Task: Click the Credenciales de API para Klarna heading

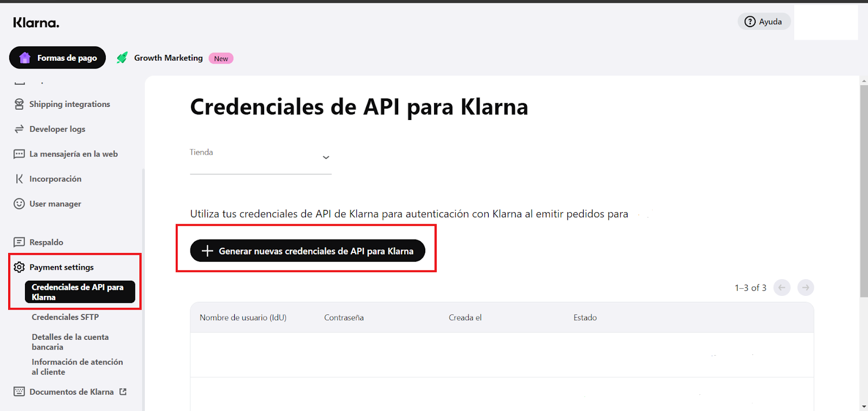Action: 359,107
